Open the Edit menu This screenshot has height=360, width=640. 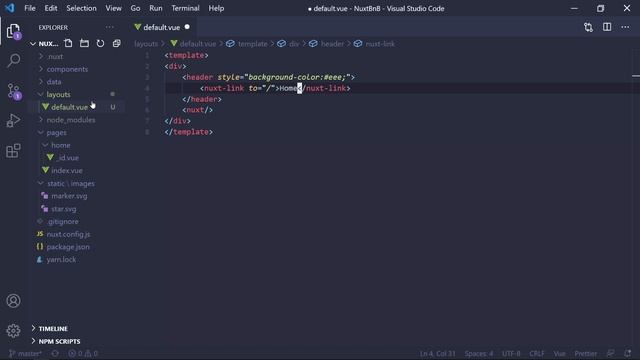pyautogui.click(x=51, y=8)
